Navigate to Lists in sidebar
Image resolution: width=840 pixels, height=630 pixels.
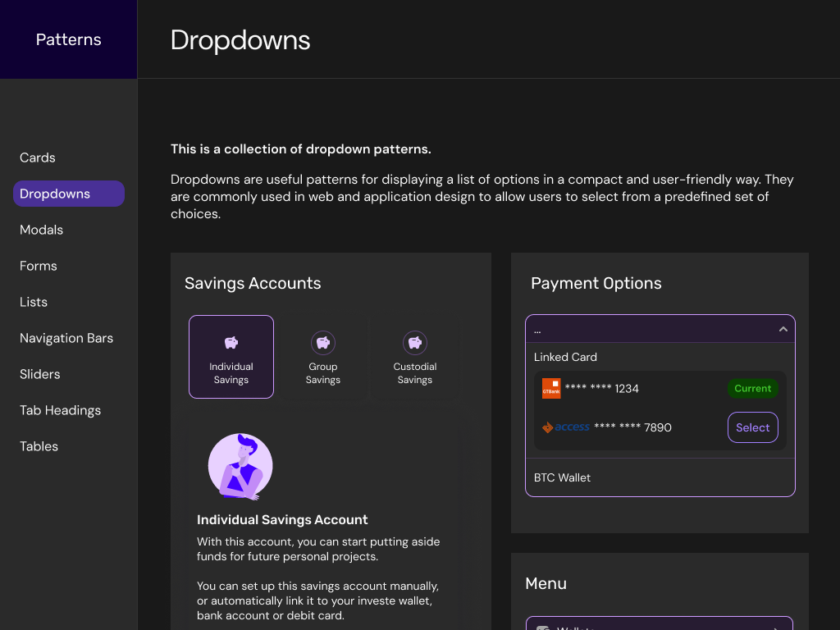point(34,302)
